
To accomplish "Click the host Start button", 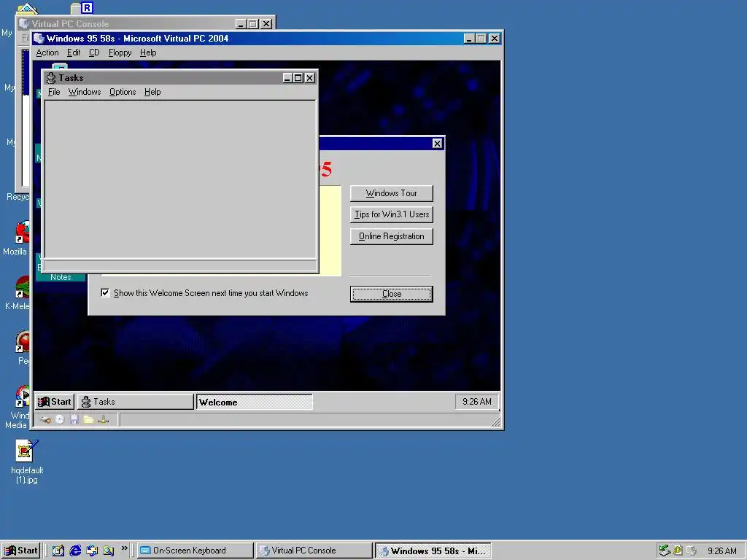I will pos(20,551).
